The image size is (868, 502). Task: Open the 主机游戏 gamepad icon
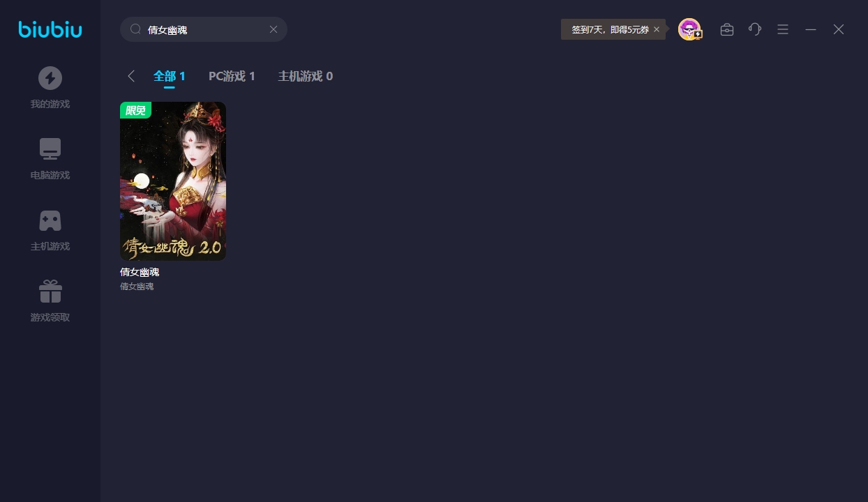50,220
